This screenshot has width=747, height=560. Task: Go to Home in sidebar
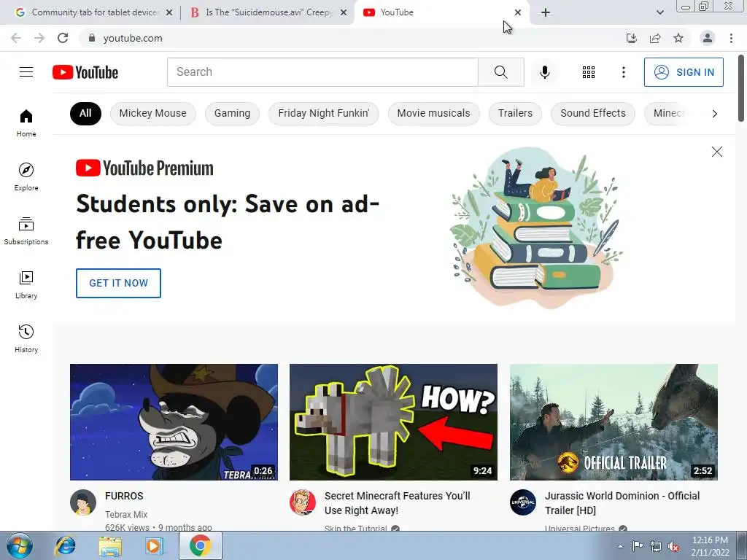point(26,122)
